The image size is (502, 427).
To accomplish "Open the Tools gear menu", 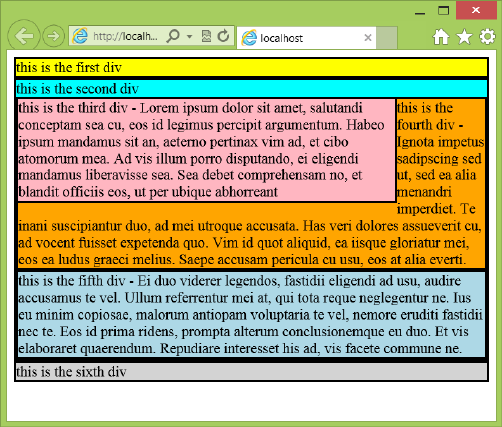I will pos(487,36).
